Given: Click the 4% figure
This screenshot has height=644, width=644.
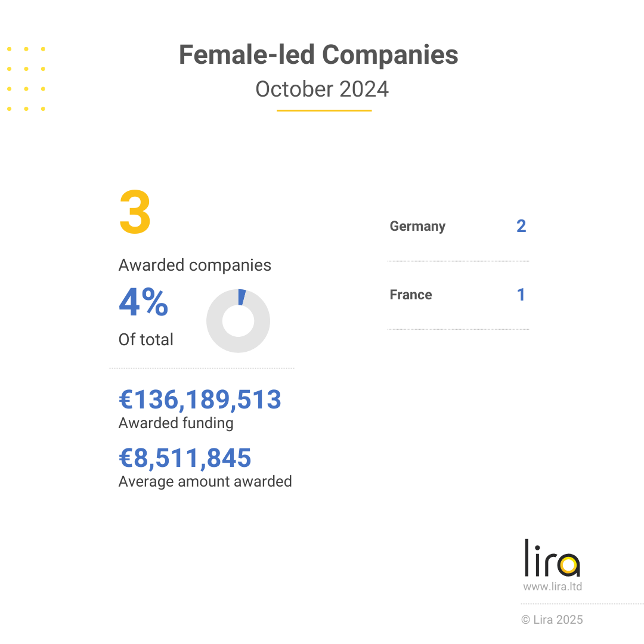Looking at the screenshot, I should tap(144, 303).
